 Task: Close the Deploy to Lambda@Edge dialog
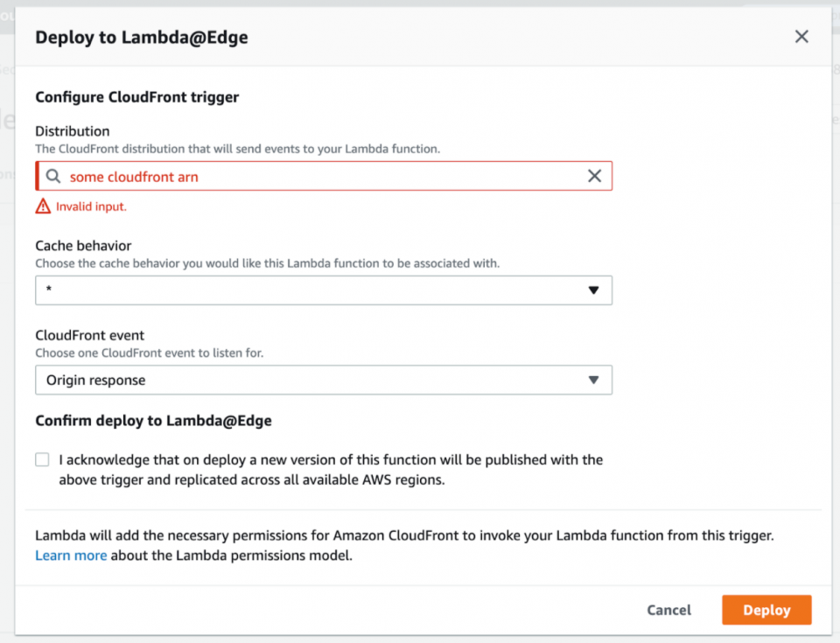click(801, 37)
